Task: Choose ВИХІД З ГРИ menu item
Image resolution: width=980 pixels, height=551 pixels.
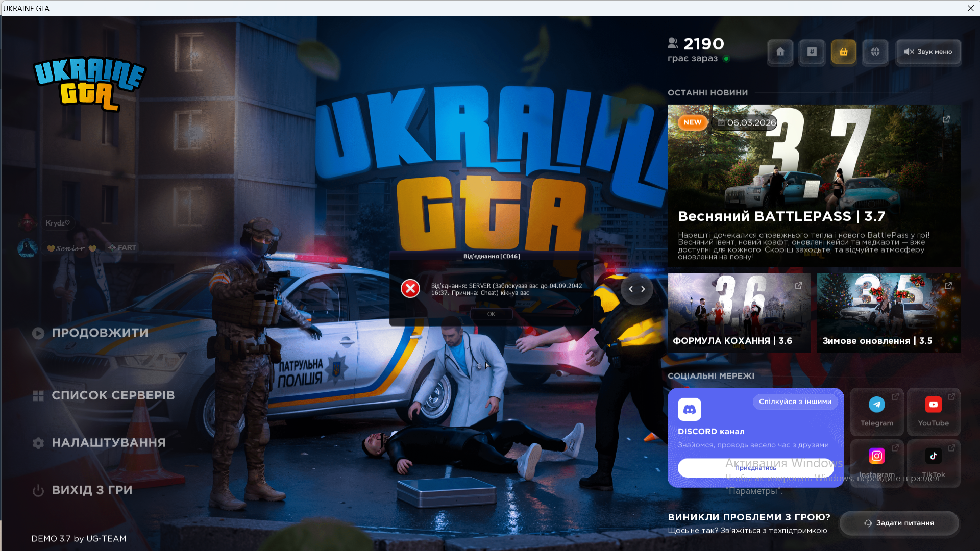Action: 92,490
